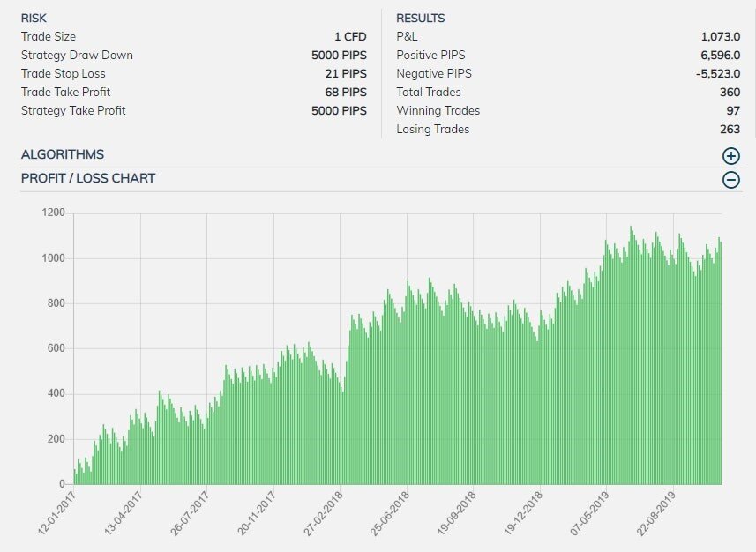The width and height of the screenshot is (756, 552).
Task: Click the 20-11-2017 date axis label
Action: point(256,512)
